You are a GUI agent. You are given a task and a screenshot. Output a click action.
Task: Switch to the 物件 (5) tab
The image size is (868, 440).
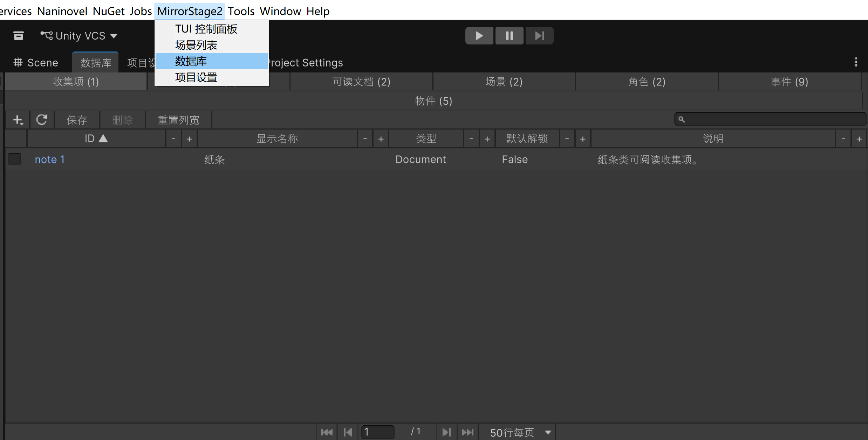coord(433,101)
